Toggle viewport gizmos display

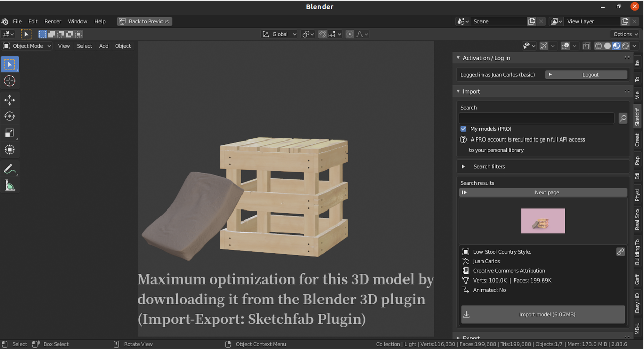point(544,46)
